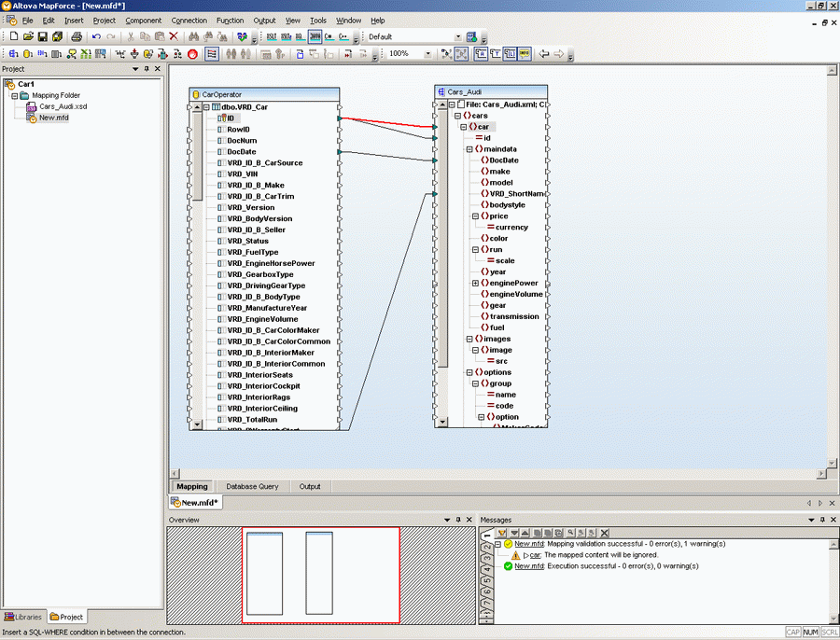Open the Output menu
The height and width of the screenshot is (640, 840).
[x=265, y=21]
